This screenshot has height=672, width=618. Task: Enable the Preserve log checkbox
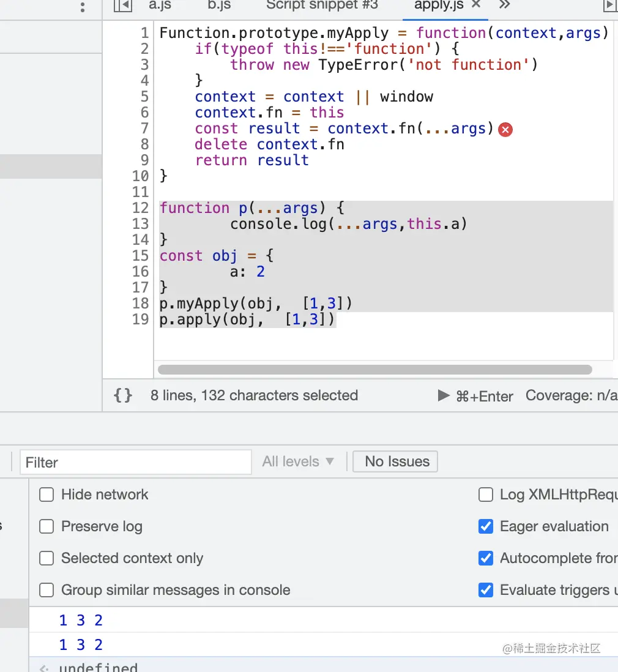47,526
